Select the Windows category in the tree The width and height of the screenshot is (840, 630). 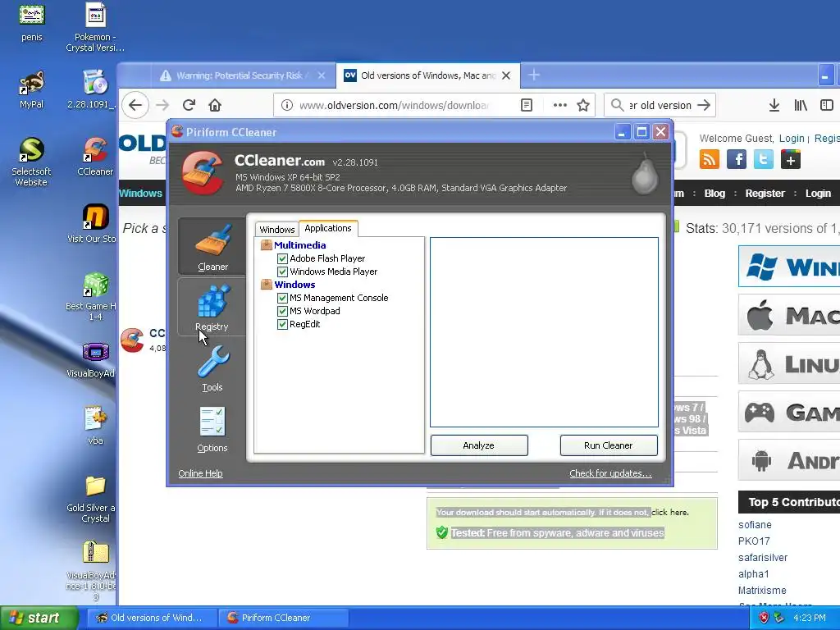click(x=294, y=285)
